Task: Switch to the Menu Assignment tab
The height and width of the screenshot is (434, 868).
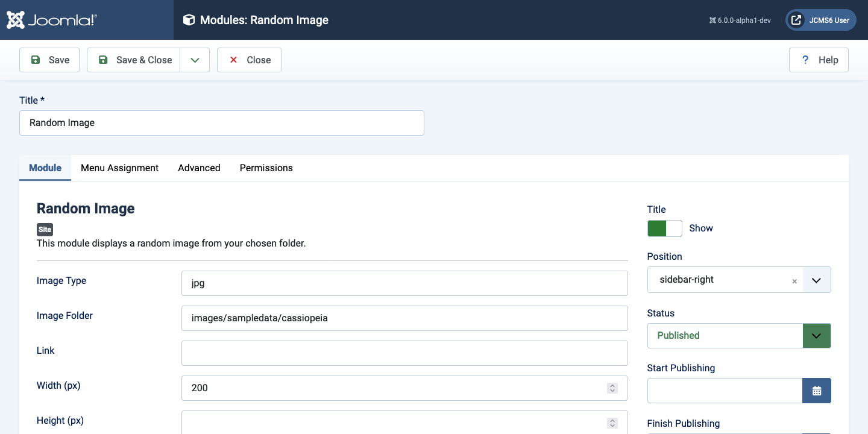Action: point(119,168)
